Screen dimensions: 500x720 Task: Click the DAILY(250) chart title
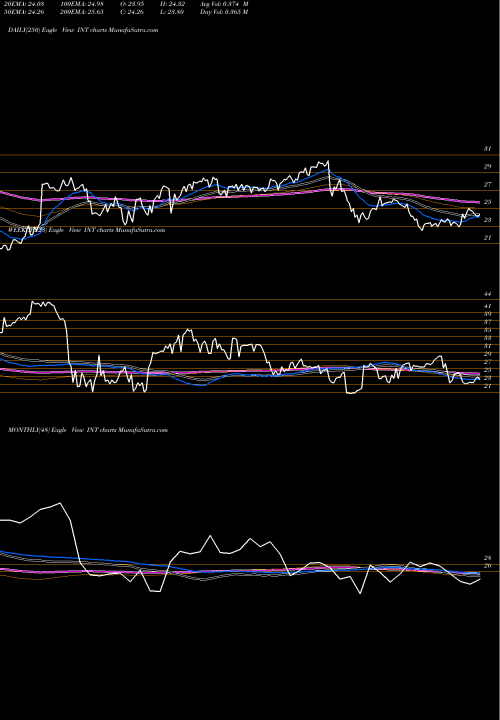pos(83,30)
